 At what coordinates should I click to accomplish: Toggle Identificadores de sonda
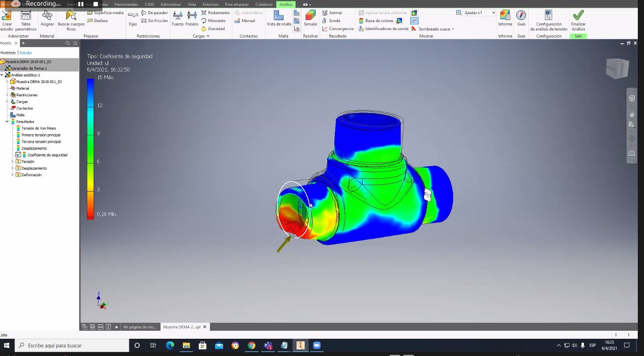pyautogui.click(x=383, y=29)
